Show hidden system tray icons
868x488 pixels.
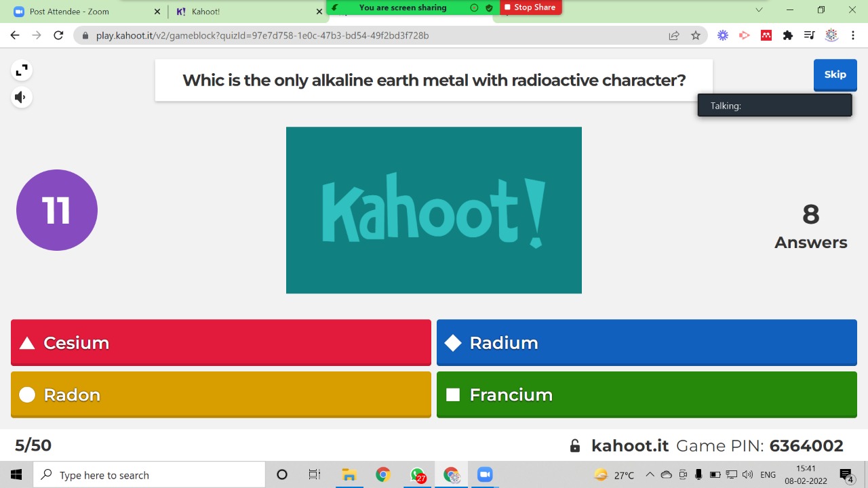(x=650, y=474)
